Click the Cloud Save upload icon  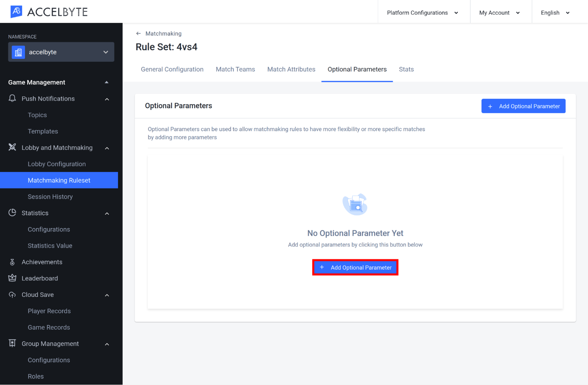click(x=12, y=294)
